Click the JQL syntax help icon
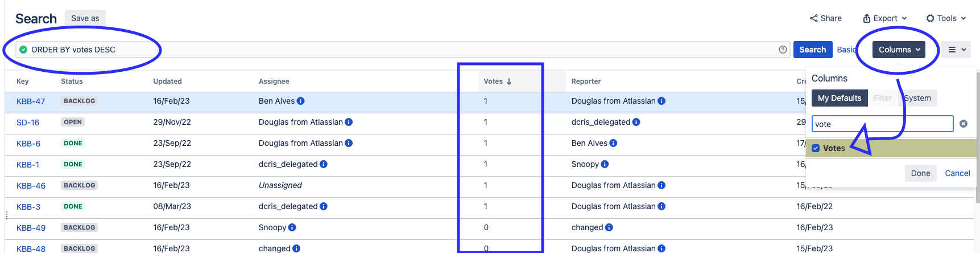 tap(783, 50)
